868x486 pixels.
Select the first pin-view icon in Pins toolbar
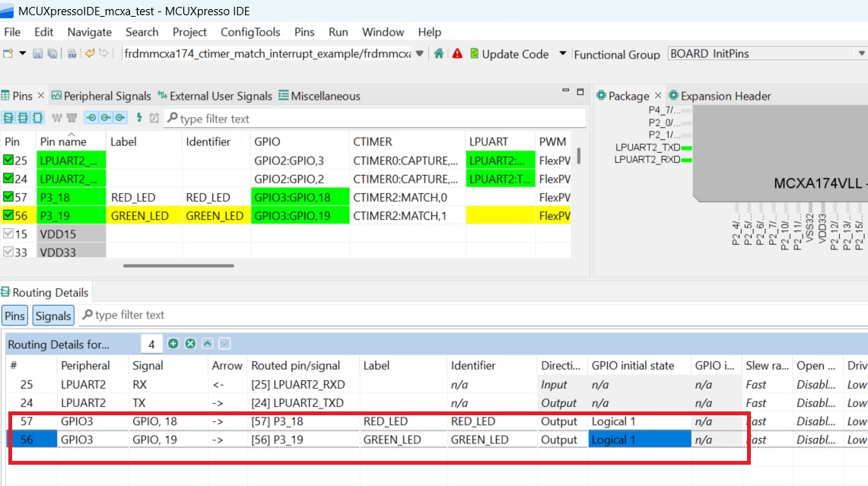click(9, 117)
